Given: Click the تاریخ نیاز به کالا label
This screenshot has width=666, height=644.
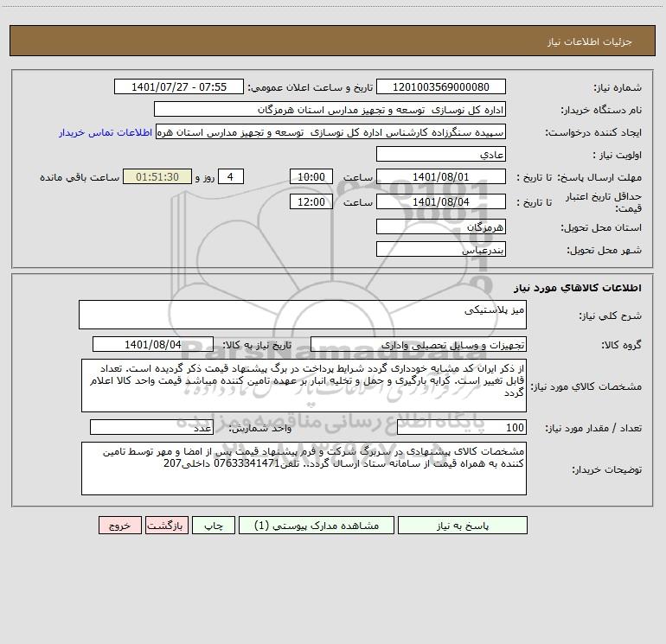Looking at the screenshot, I should (x=258, y=345).
